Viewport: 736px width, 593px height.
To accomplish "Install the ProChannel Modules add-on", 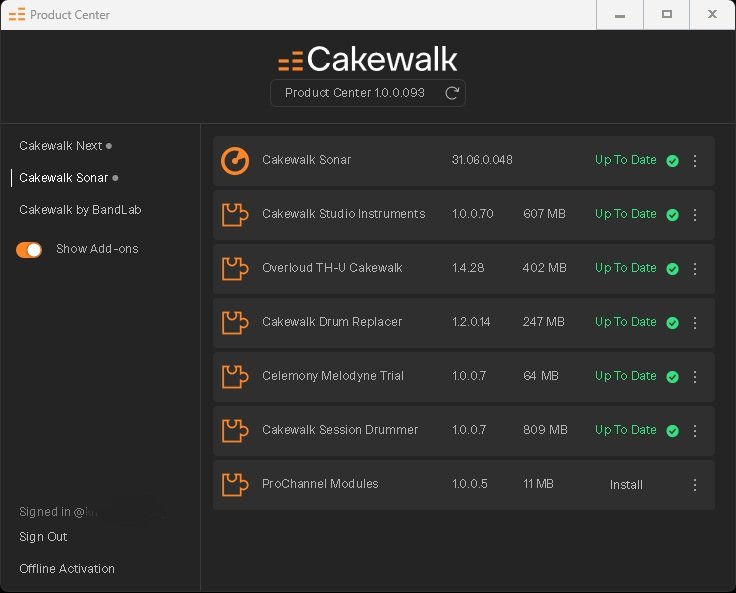I will pos(626,485).
